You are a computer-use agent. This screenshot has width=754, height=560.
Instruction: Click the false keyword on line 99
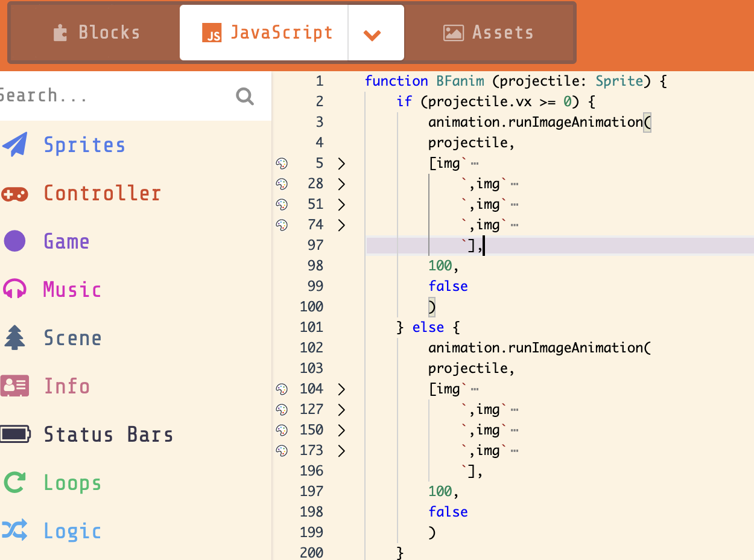click(448, 286)
